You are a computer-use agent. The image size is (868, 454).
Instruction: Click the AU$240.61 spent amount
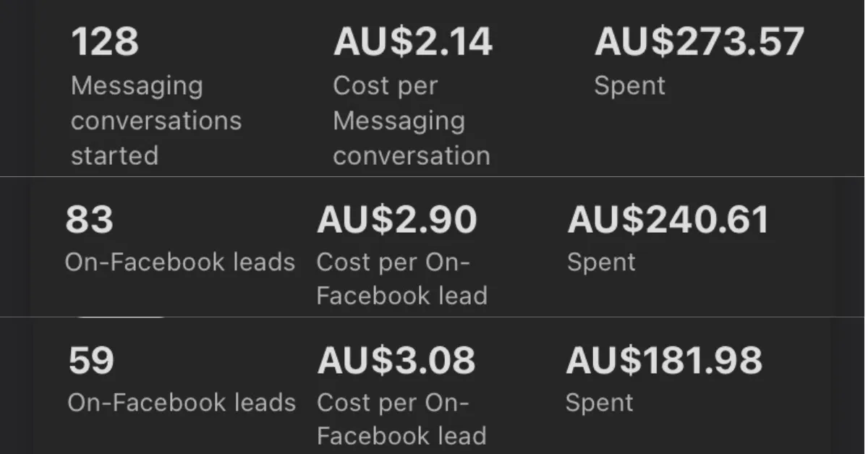tap(668, 220)
